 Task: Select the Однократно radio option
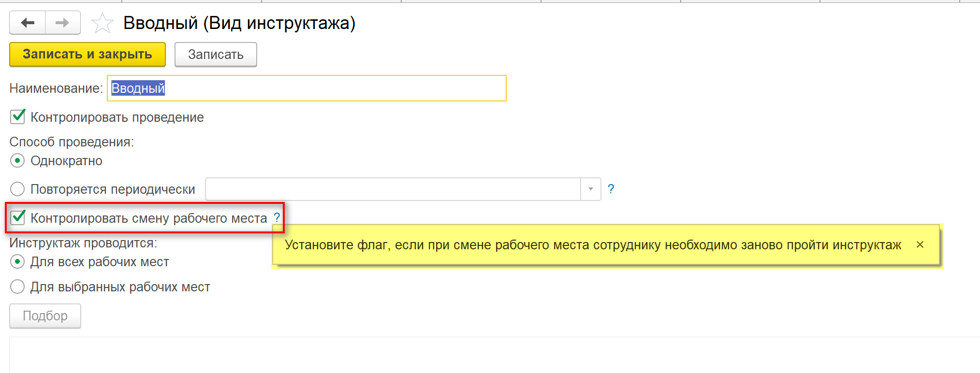coord(17,160)
